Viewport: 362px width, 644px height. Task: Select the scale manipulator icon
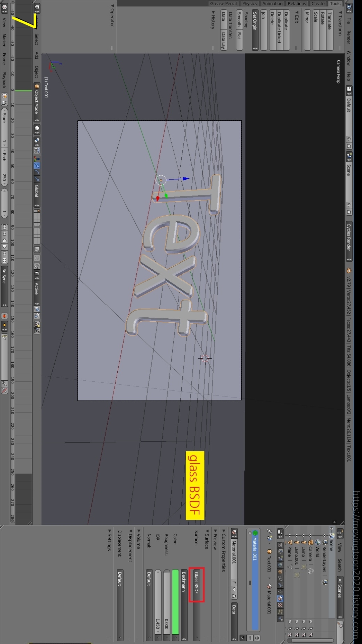[x=37, y=179]
